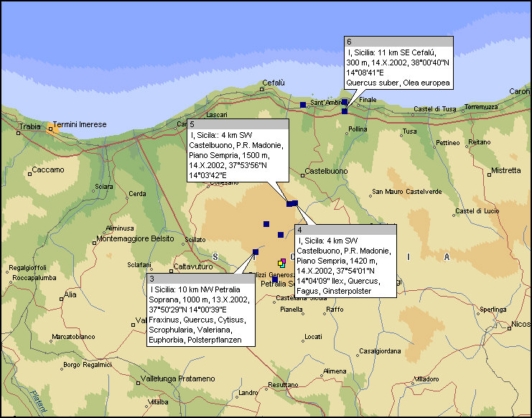This screenshot has width=532, height=418.
Task: Click the Mistretta town label
Action: [x=505, y=170]
